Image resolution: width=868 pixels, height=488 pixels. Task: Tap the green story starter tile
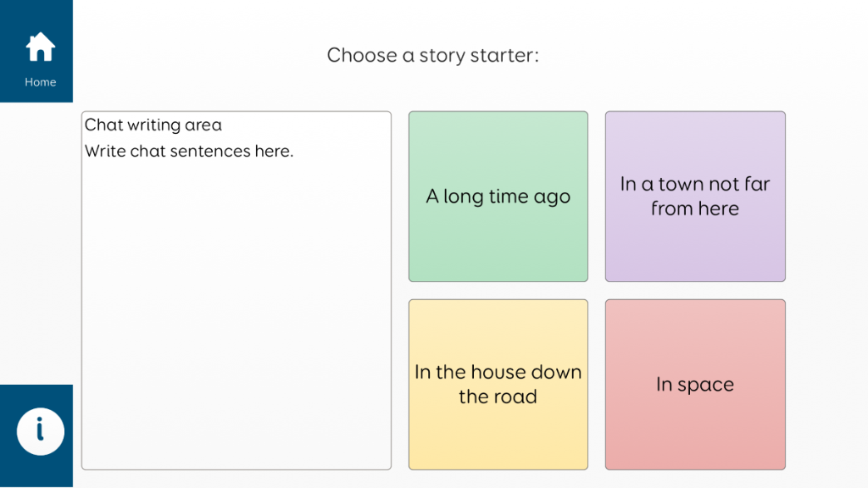pyautogui.click(x=498, y=246)
